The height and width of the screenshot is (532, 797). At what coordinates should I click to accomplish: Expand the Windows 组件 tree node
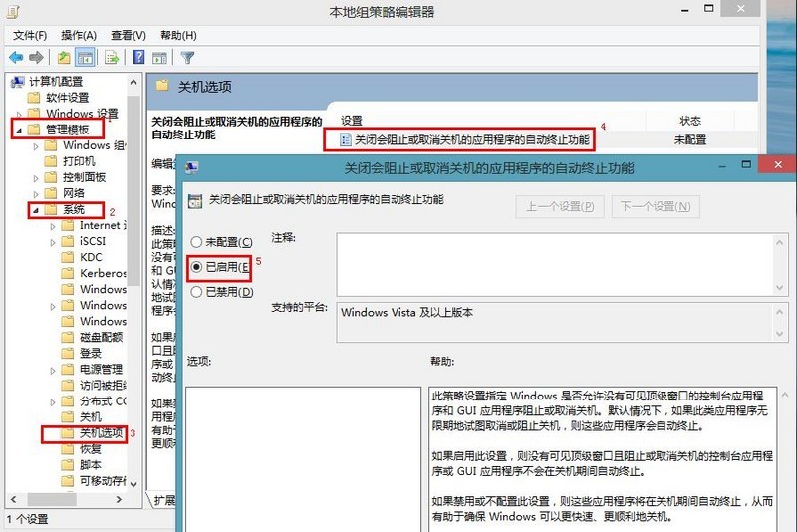click(x=36, y=146)
